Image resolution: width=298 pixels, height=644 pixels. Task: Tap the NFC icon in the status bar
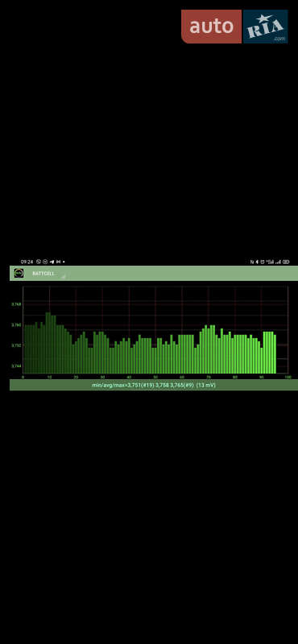tap(252, 262)
